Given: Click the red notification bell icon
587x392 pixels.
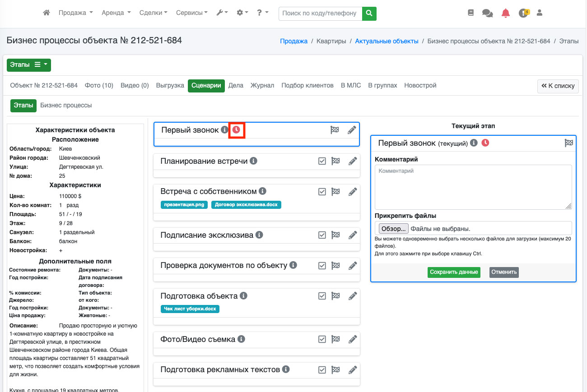Looking at the screenshot, I should (x=506, y=13).
